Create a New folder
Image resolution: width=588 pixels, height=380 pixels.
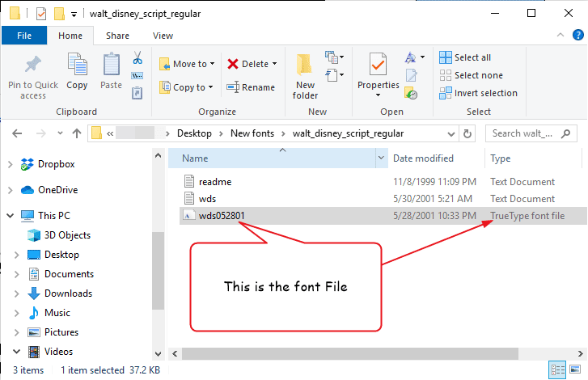305,77
